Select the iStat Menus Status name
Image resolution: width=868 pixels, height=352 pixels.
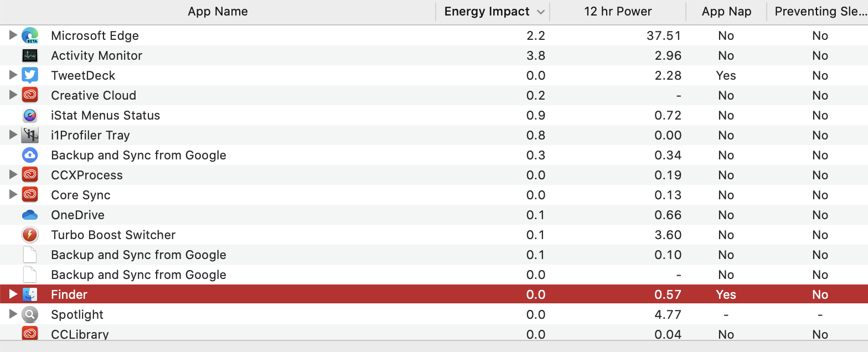point(105,115)
